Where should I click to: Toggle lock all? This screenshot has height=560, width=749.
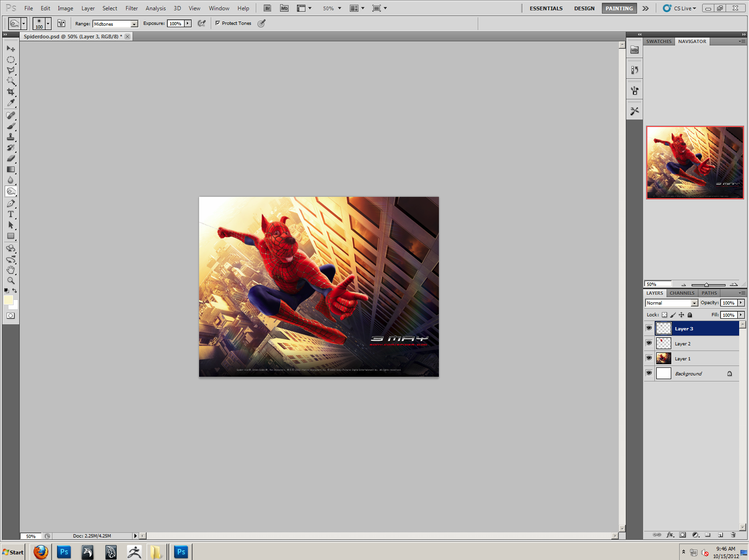tap(690, 315)
